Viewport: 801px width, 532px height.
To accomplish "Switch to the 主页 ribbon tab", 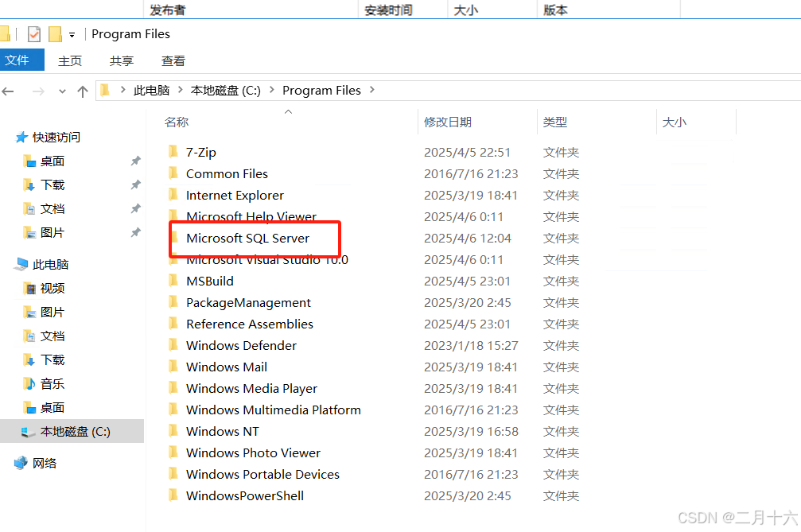I will click(70, 60).
